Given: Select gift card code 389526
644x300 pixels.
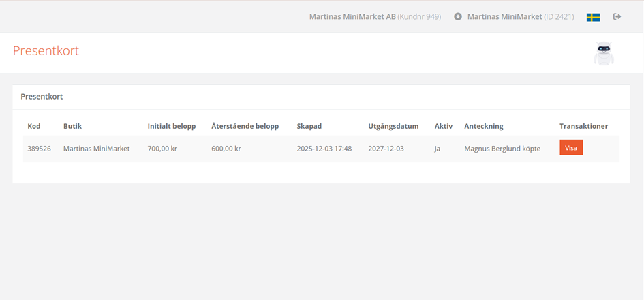Looking at the screenshot, I should [39, 149].
